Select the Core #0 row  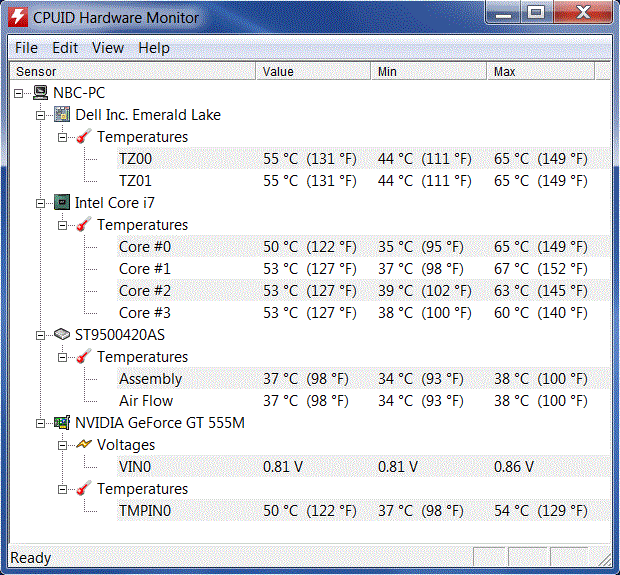pos(363,247)
